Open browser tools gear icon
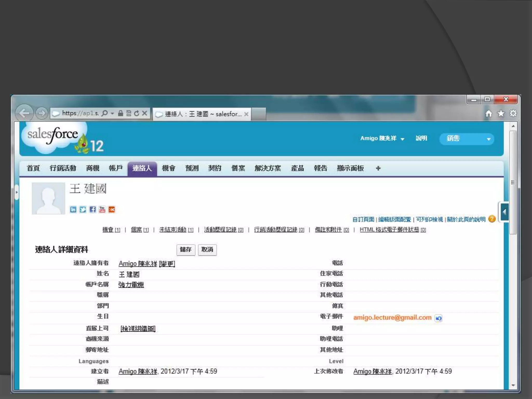 (x=513, y=114)
